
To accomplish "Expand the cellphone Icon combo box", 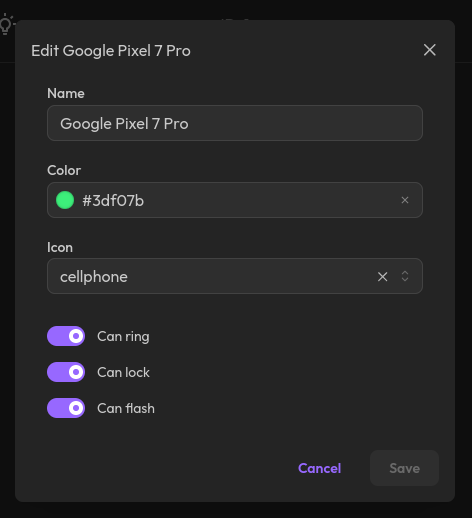I will pos(235,276).
